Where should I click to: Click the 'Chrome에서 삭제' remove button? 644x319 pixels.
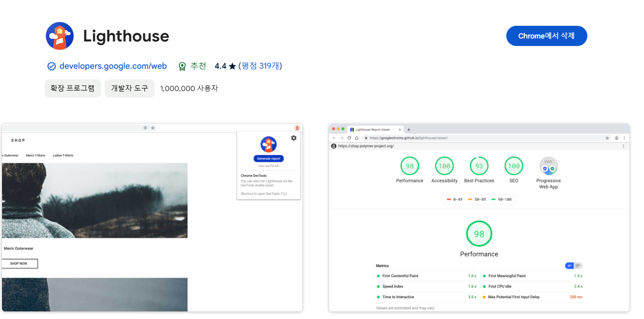point(546,36)
